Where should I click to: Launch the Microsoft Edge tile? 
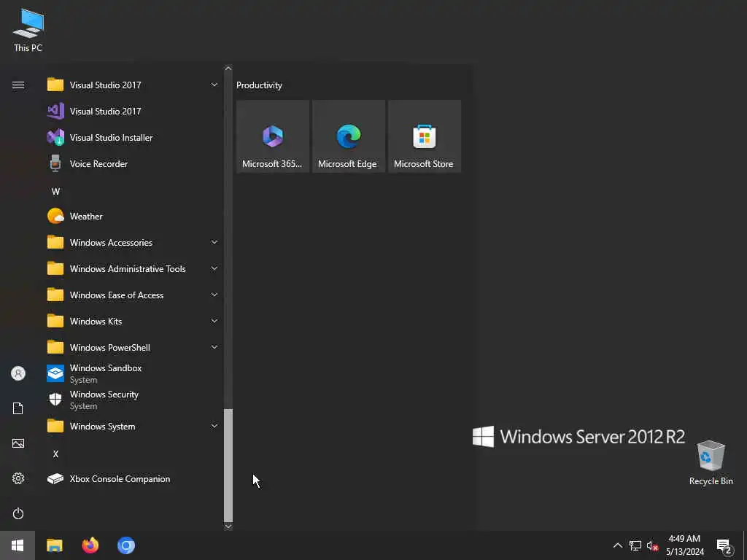348,136
